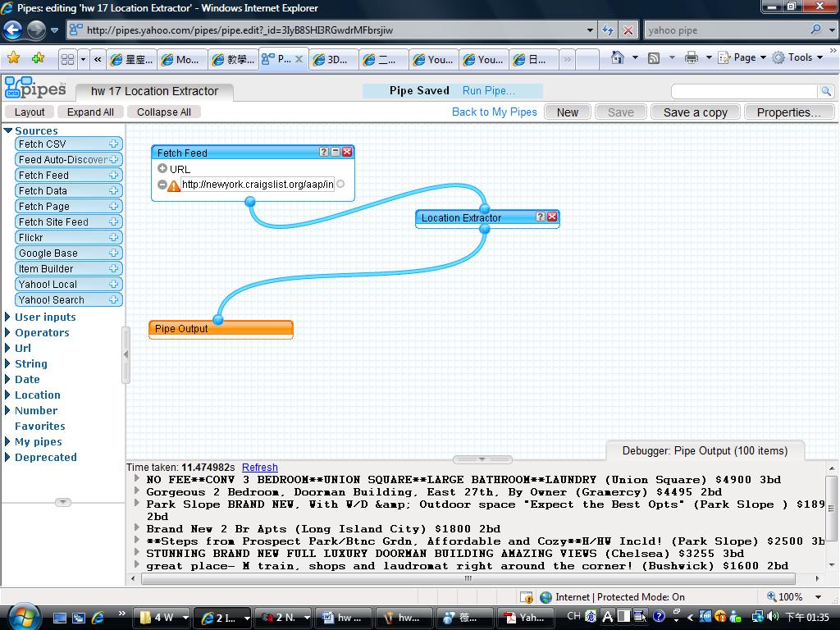Add Fetch Data module with plus icon
840x630 pixels.
[x=113, y=190]
